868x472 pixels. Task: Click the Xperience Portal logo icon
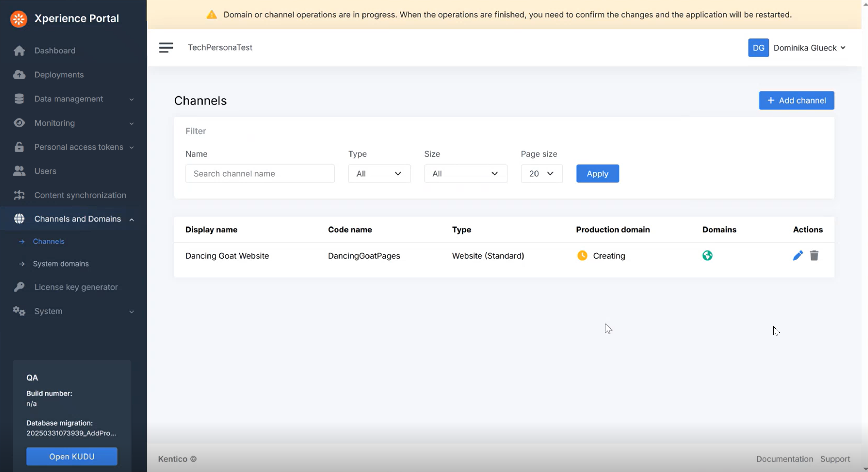pyautogui.click(x=19, y=19)
